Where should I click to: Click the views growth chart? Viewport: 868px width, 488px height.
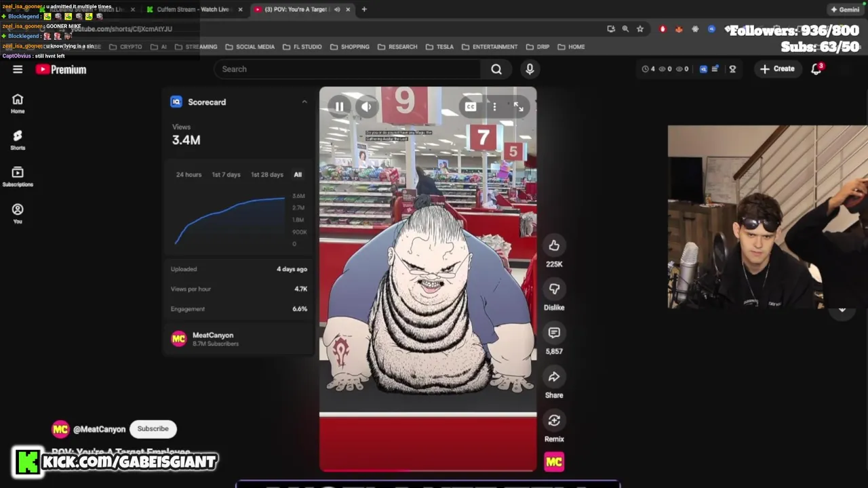tap(231, 220)
